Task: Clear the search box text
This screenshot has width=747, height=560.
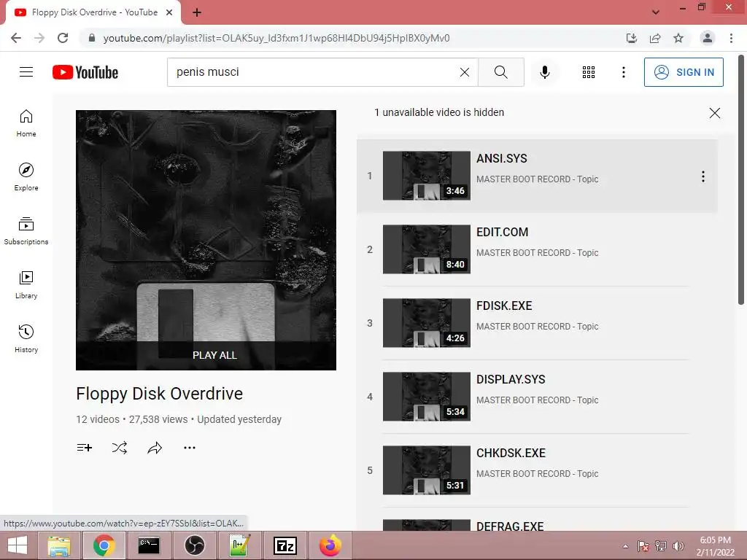Action: coord(465,72)
